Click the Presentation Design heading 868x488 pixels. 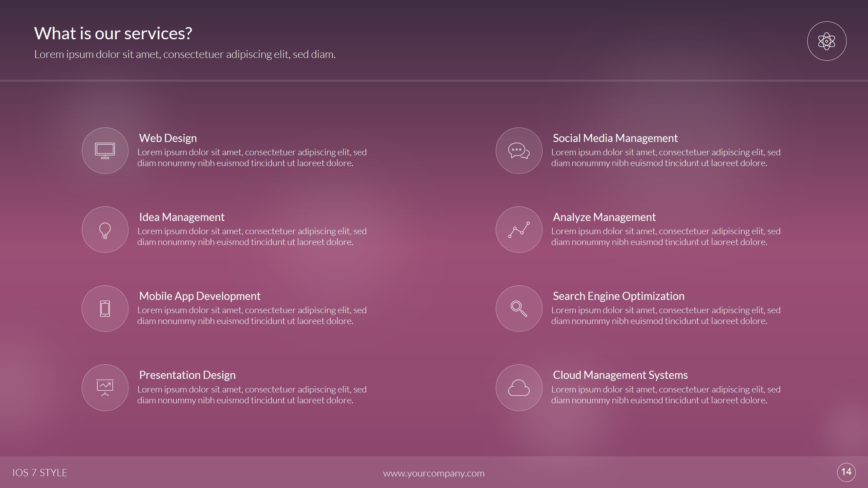pyautogui.click(x=187, y=375)
